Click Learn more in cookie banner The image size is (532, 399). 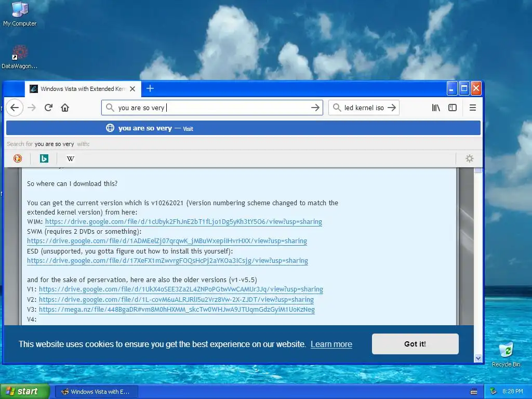pyautogui.click(x=331, y=344)
